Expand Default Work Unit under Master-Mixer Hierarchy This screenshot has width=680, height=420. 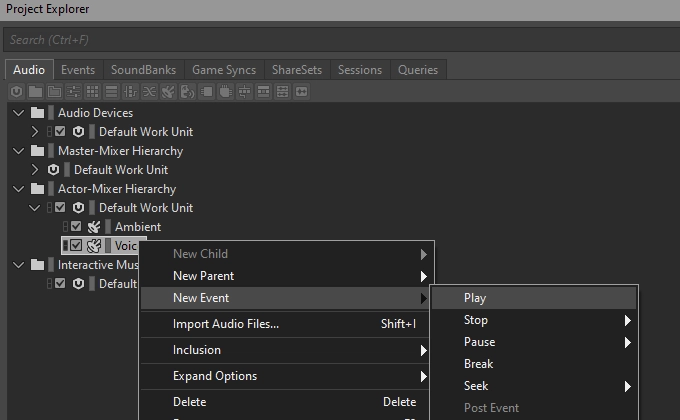tap(35, 170)
